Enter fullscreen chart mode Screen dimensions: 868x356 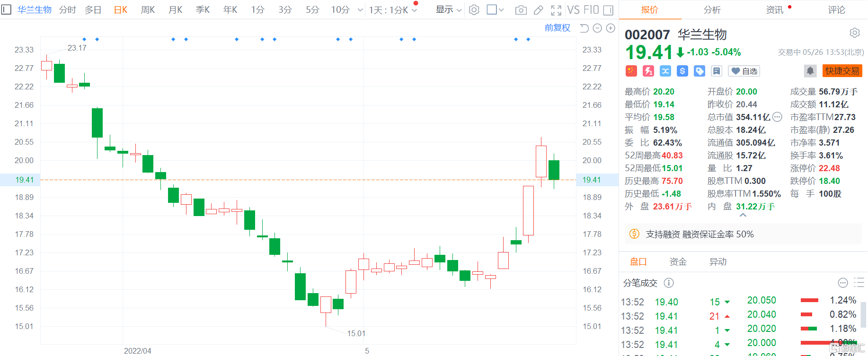[556, 10]
